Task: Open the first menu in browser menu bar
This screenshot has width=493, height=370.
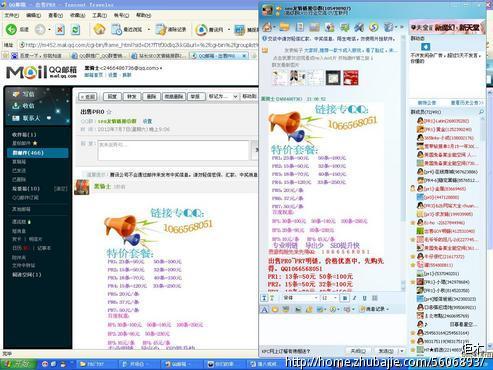Action: pyautogui.click(x=12, y=15)
